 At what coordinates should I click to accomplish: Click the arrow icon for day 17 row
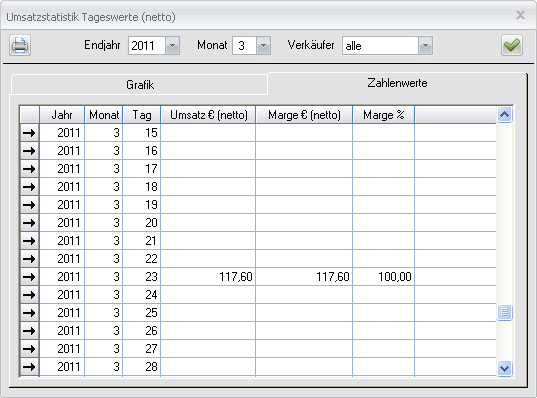point(29,169)
